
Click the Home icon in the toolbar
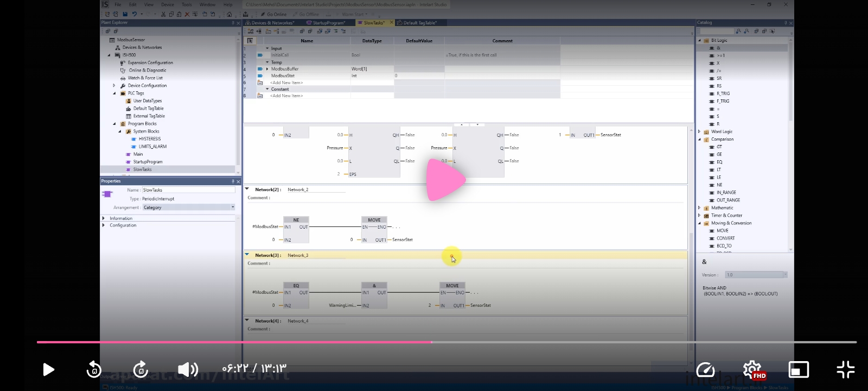pos(229,14)
